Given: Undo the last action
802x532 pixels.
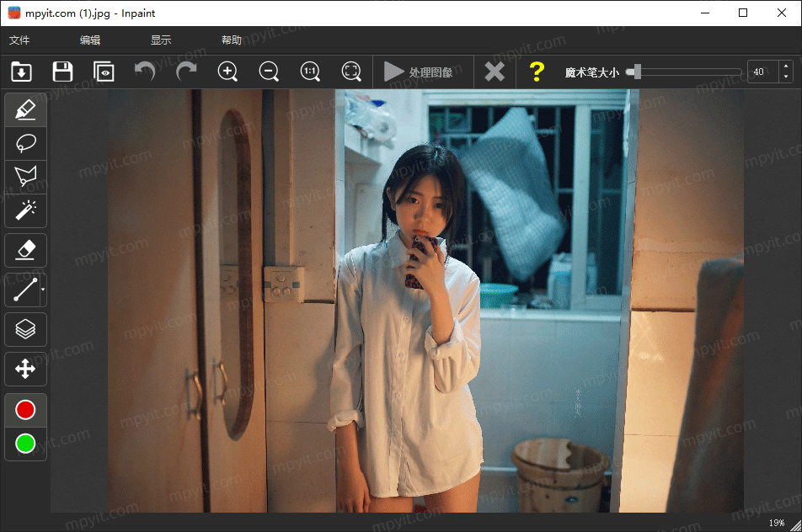Looking at the screenshot, I should click(145, 72).
